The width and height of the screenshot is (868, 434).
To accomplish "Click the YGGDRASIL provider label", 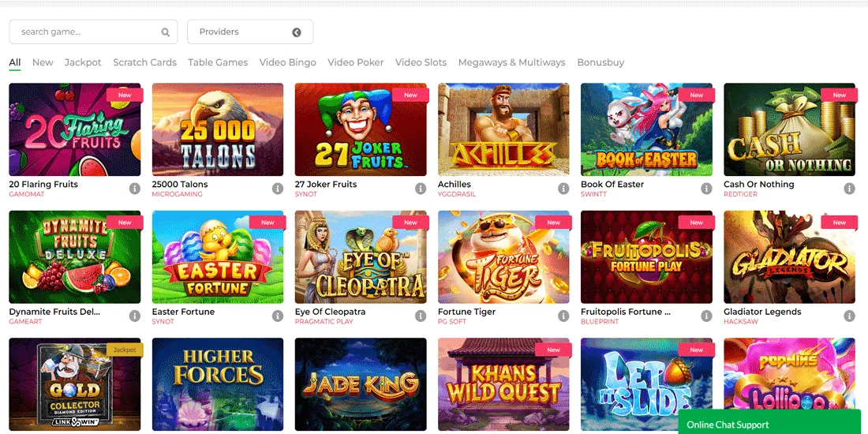I will point(457,194).
